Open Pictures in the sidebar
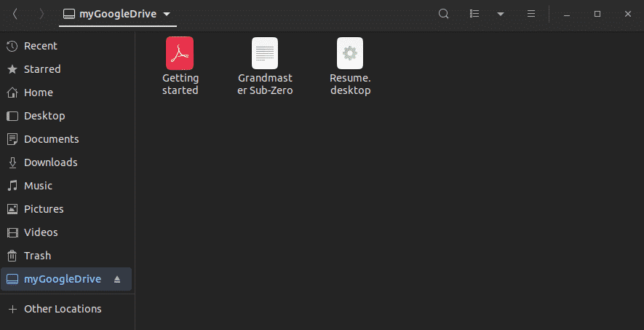 pos(68,209)
